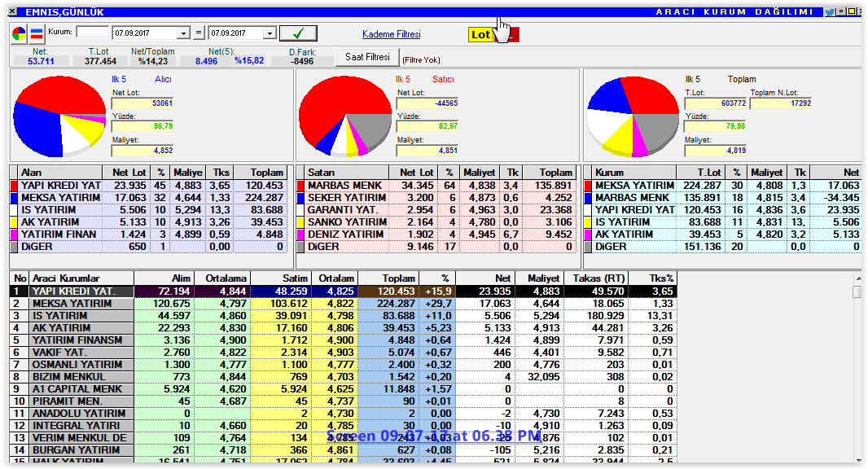Open the Twitter bird icon in title bar
Image resolution: width=868 pixels, height=469 pixels.
tap(829, 11)
